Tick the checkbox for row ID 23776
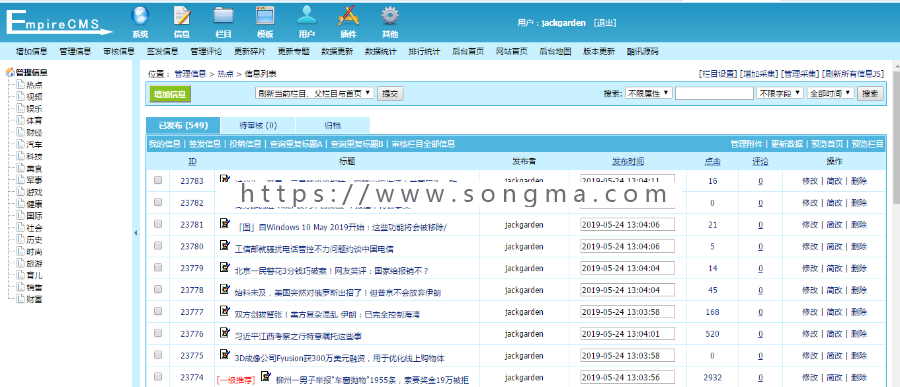The width and height of the screenshot is (900, 387). click(158, 333)
